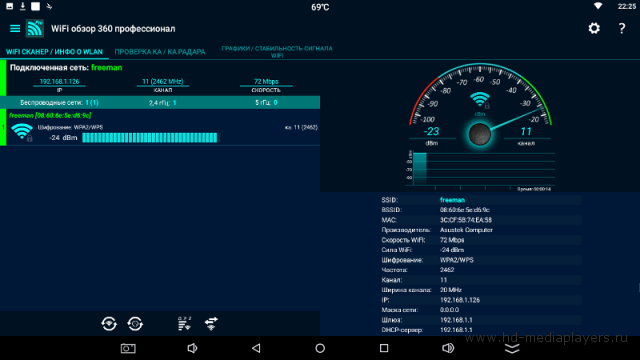Viewport: 640px width, 360px height.
Task: Switch to ПРОВЕРКА КА / КА РАДАРА tab
Action: pos(160,52)
